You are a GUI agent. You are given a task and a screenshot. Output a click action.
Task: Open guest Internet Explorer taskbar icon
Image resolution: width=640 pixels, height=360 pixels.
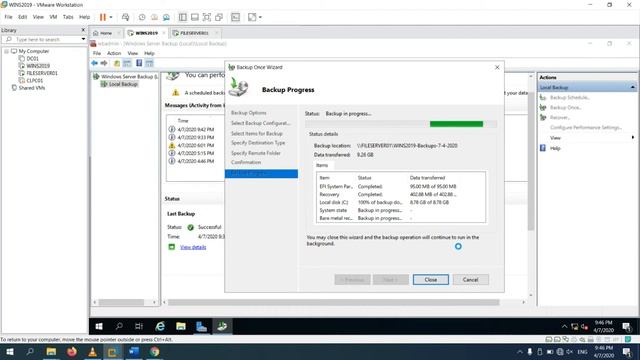160,327
